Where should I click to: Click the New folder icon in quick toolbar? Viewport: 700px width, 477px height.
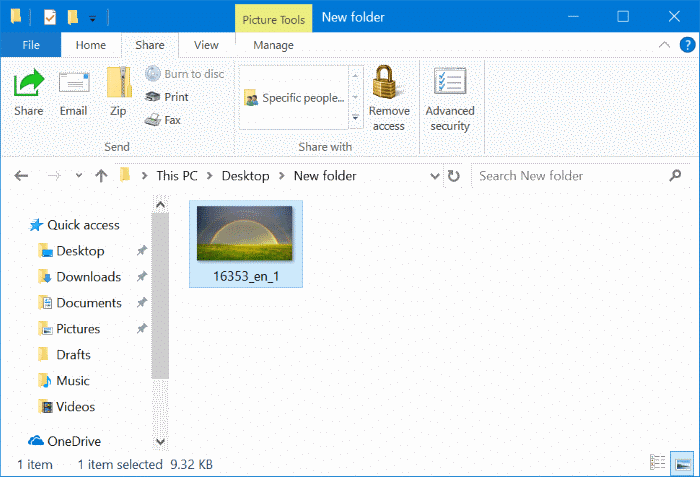[x=73, y=17]
